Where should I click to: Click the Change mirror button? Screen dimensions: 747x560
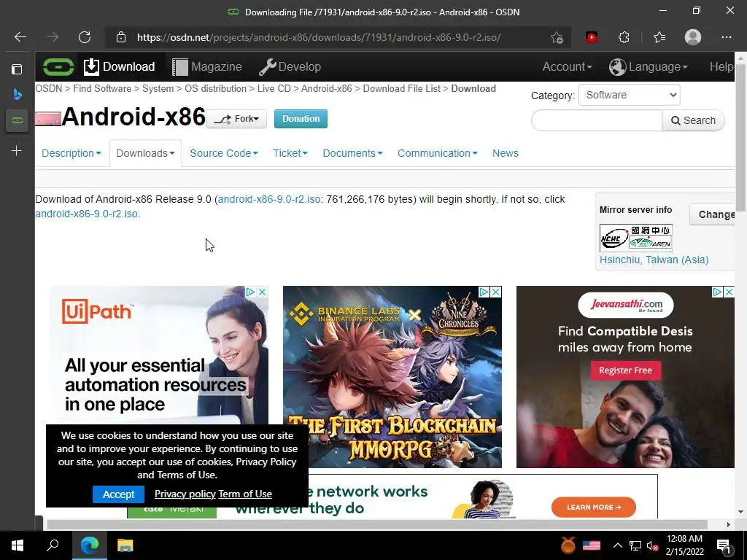(713, 215)
